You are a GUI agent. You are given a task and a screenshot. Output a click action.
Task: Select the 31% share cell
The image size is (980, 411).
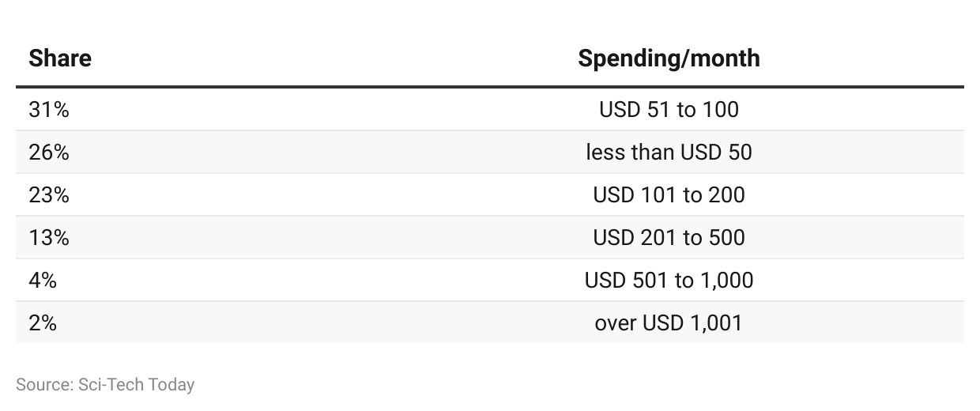(49, 110)
